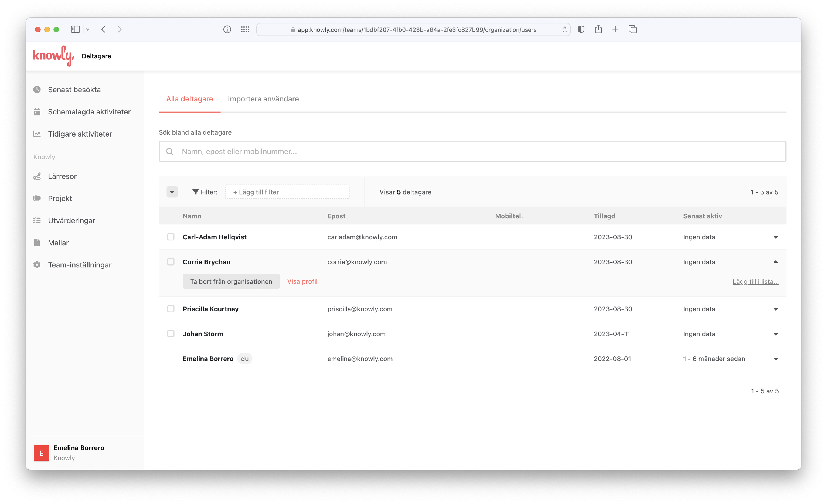
Task: Click Safari share icon
Action: 598,29
